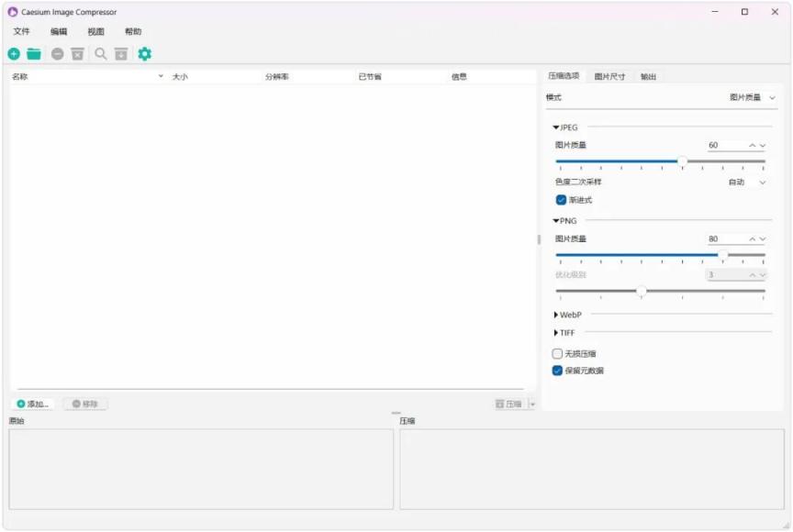This screenshot has width=793, height=532.
Task: Click the green add files toolbar icon
Action: [14, 54]
